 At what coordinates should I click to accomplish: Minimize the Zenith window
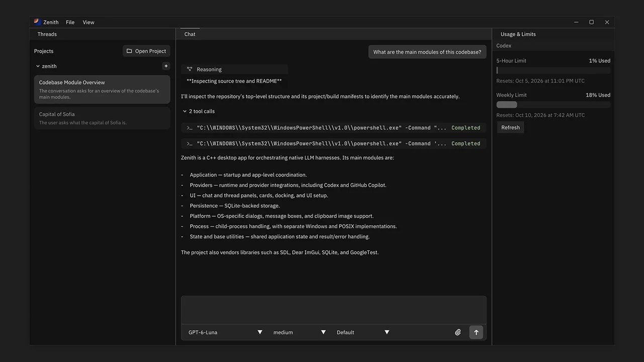click(576, 22)
